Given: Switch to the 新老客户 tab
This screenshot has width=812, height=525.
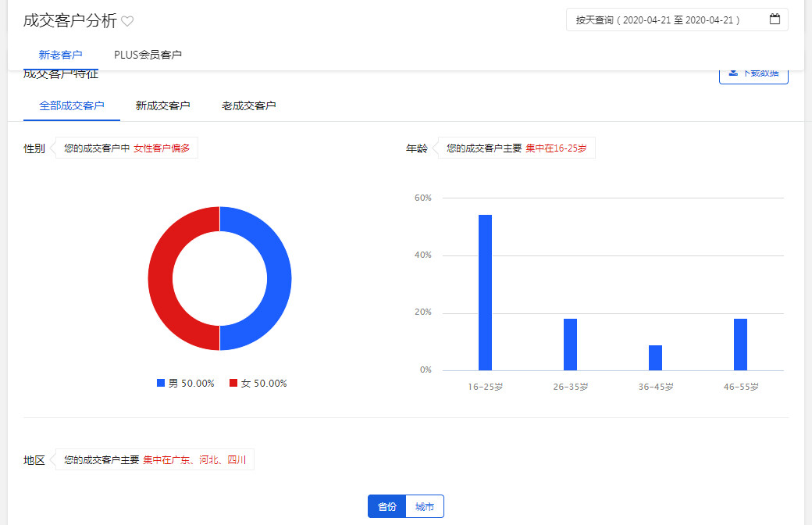Looking at the screenshot, I should click(x=60, y=55).
